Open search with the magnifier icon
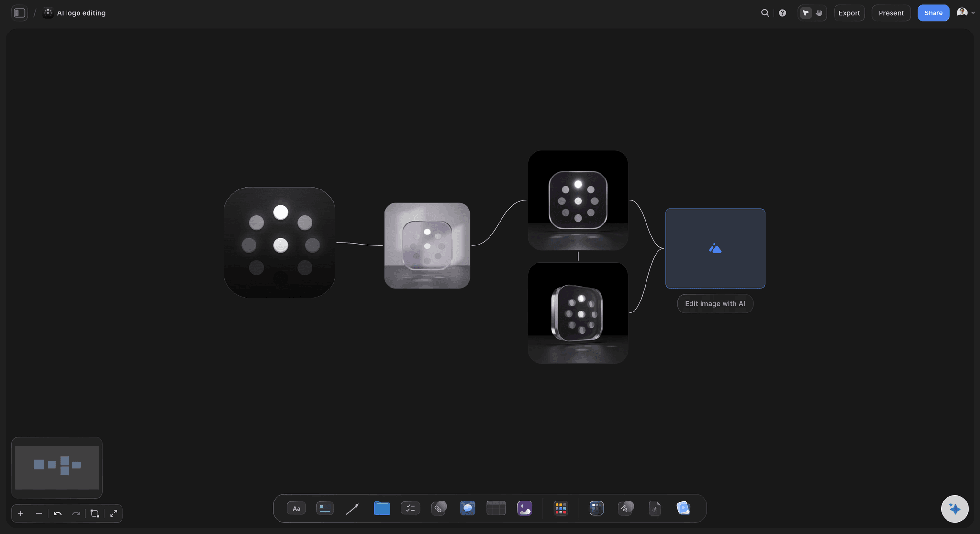Screen dimensions: 980x534 pos(765,13)
